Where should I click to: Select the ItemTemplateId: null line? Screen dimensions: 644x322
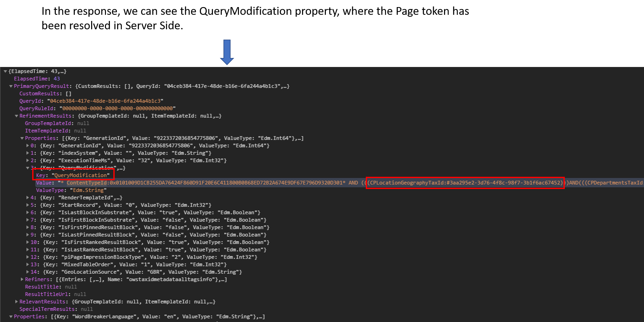click(55, 131)
